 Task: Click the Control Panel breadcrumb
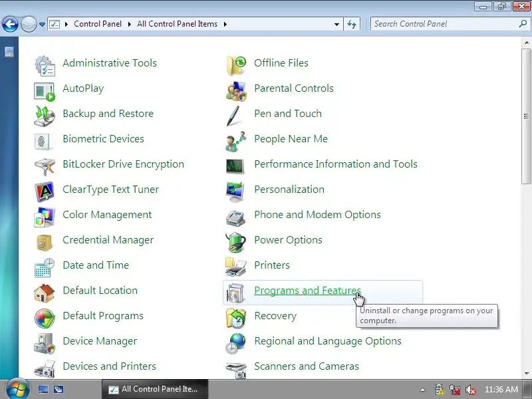point(98,24)
